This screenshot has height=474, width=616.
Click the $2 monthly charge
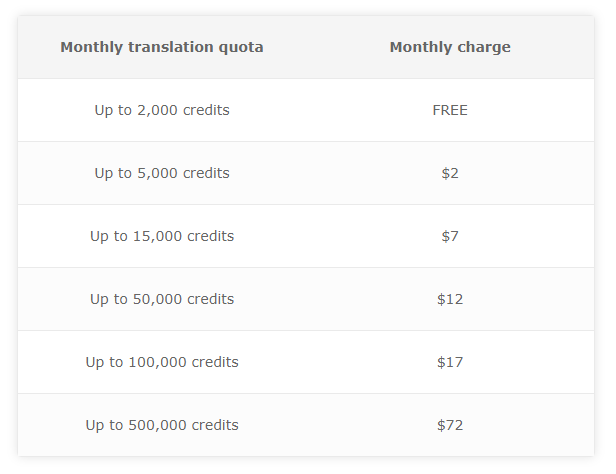[x=450, y=173]
